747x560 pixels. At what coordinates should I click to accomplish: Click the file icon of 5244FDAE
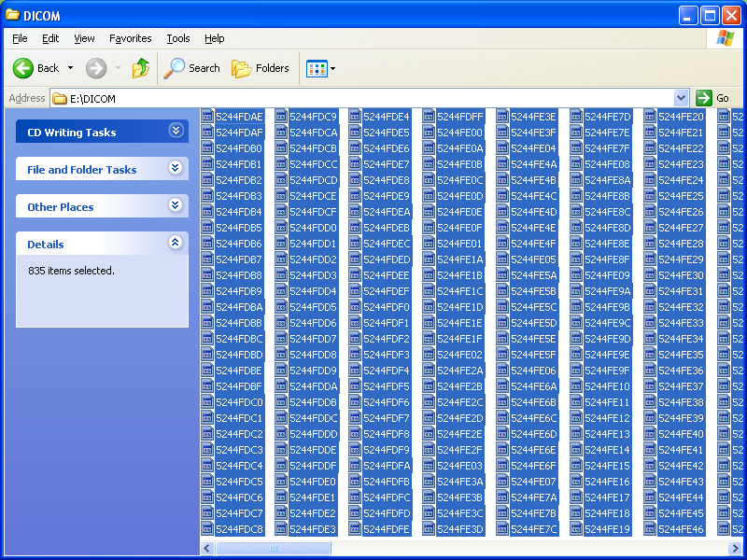[x=207, y=117]
